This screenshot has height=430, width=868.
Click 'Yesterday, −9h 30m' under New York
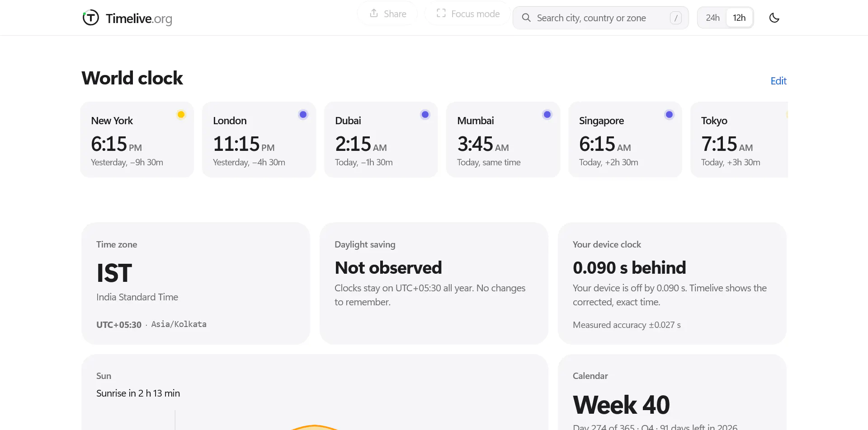127,163
